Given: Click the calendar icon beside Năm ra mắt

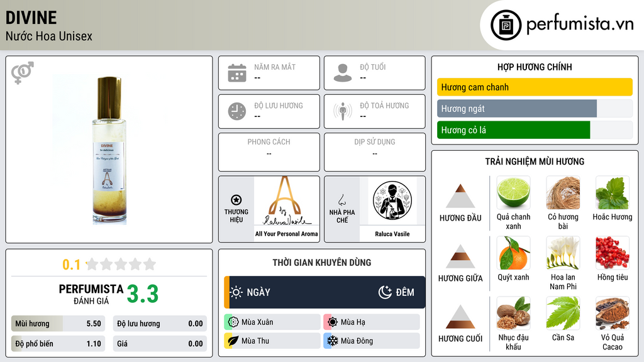Looking at the screenshot, I should point(237,73).
